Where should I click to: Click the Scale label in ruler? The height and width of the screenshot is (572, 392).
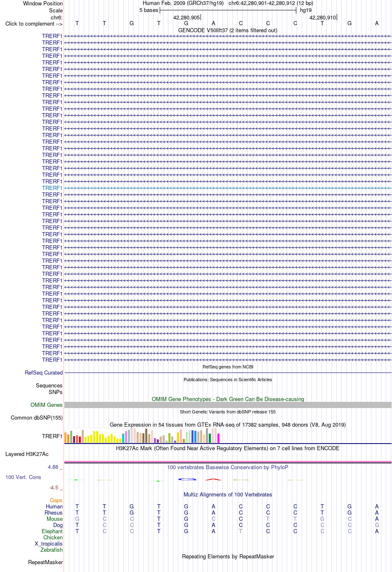56,10
